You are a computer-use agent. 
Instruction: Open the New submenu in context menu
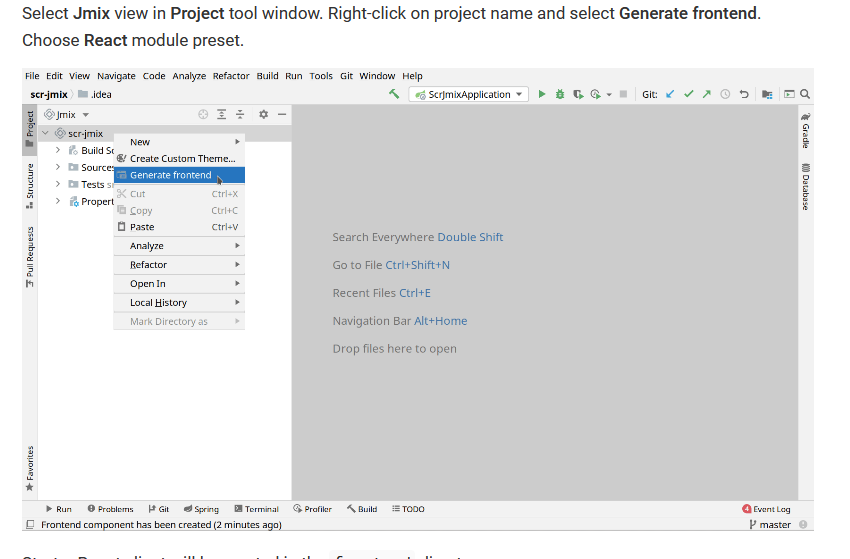tap(179, 142)
